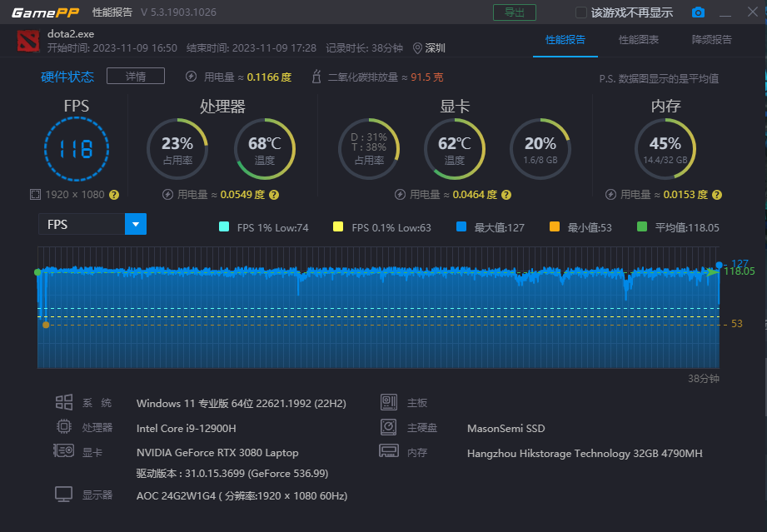This screenshot has height=532, width=767.
Task: Click the GamePP logo
Action: tap(45, 12)
